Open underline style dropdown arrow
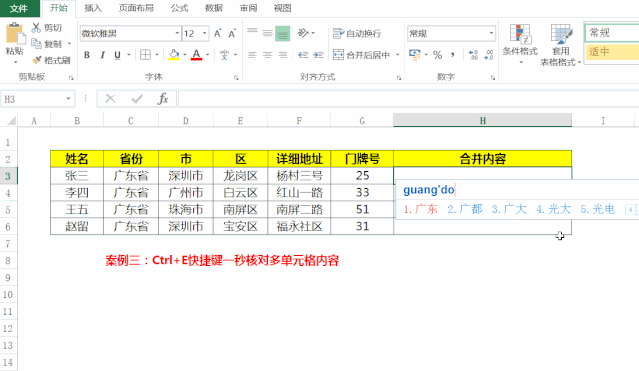The width and height of the screenshot is (639, 371). coord(129,55)
